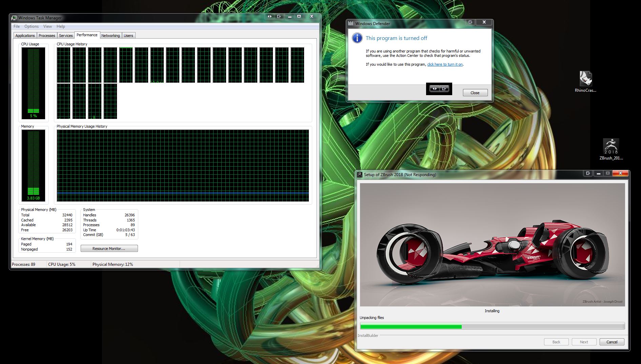Click the blue information icon in Windows Defender
Viewport: 641px width, 364px height.
[357, 38]
